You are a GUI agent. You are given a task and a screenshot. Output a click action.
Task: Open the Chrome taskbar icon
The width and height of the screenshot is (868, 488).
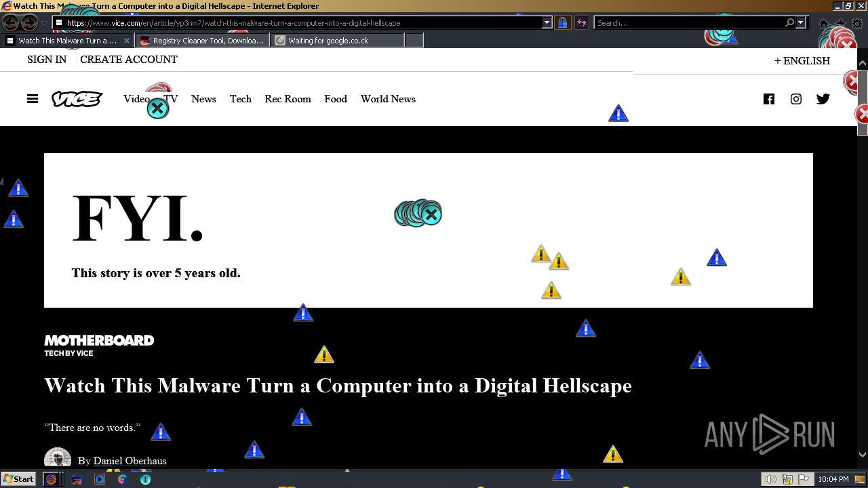click(x=122, y=479)
